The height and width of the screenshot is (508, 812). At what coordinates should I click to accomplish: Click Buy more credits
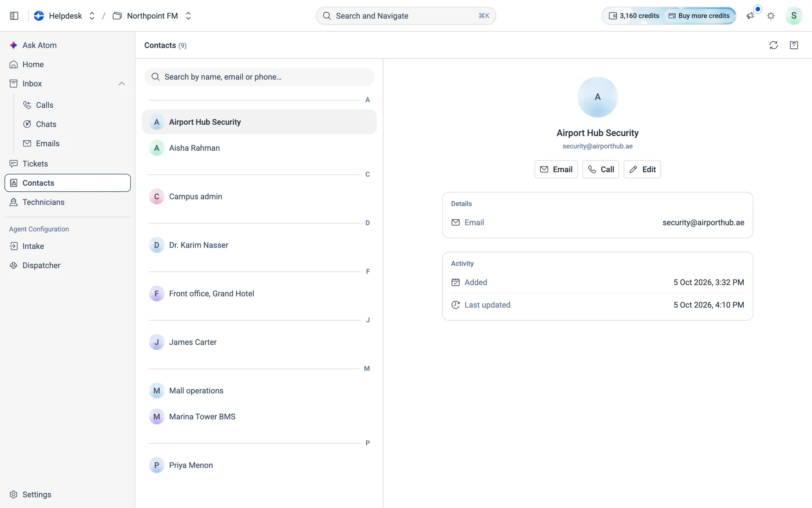699,16
